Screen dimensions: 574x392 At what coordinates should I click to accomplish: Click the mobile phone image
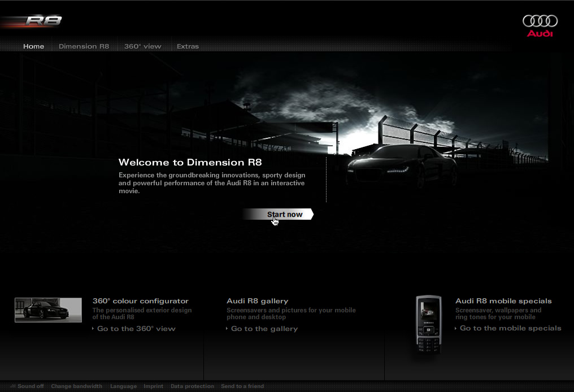tap(429, 324)
